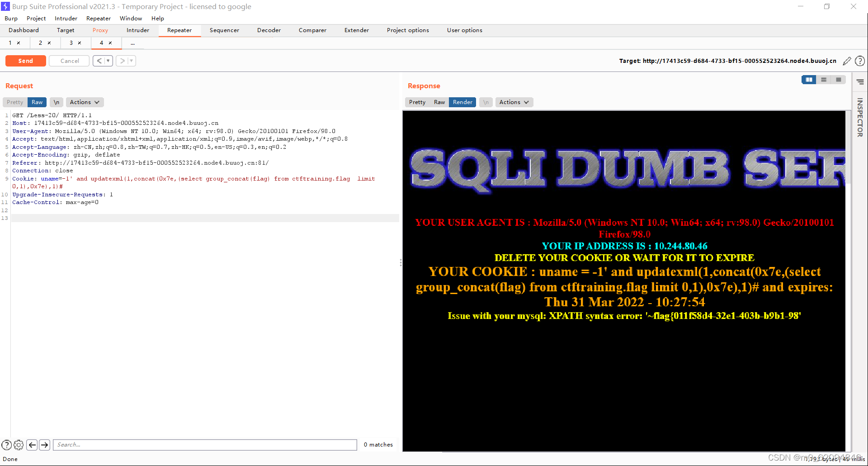The image size is (868, 466).
Task: Open the next history dropdown arrow
Action: click(132, 61)
